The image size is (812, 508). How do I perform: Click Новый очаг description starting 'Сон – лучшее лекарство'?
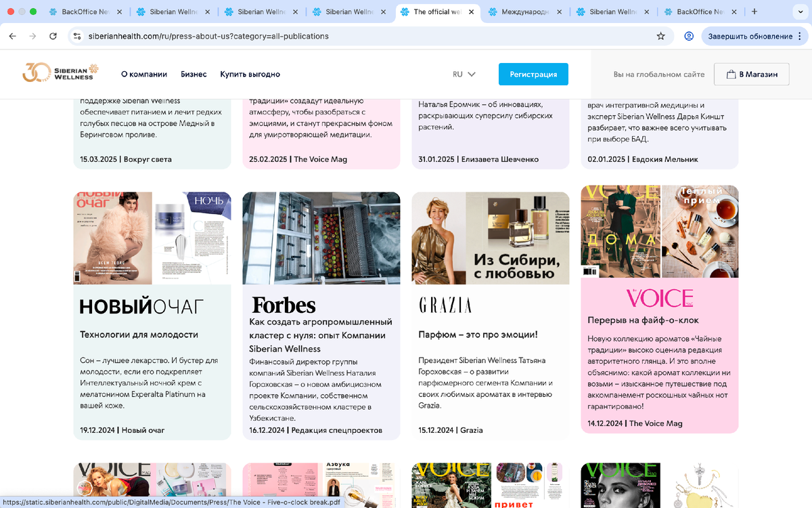click(x=148, y=383)
